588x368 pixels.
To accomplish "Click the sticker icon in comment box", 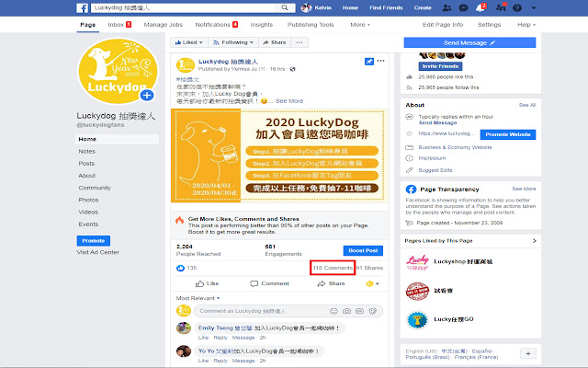I will coord(373,311).
